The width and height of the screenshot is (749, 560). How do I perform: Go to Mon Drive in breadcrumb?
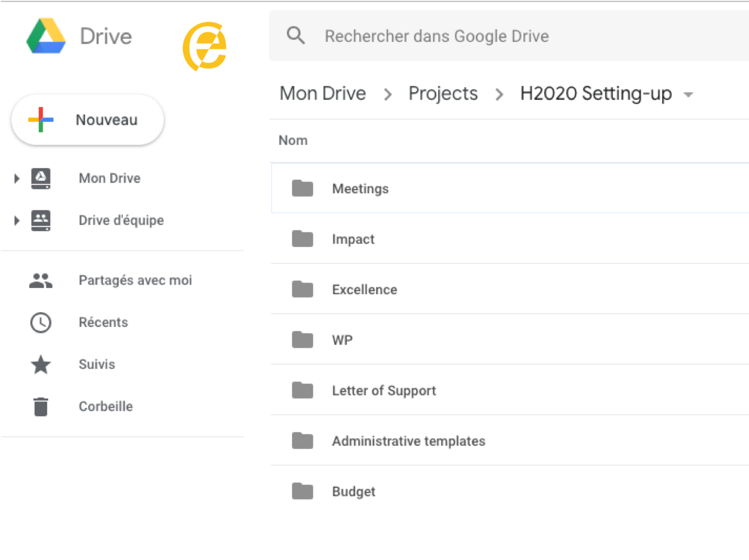coord(323,94)
